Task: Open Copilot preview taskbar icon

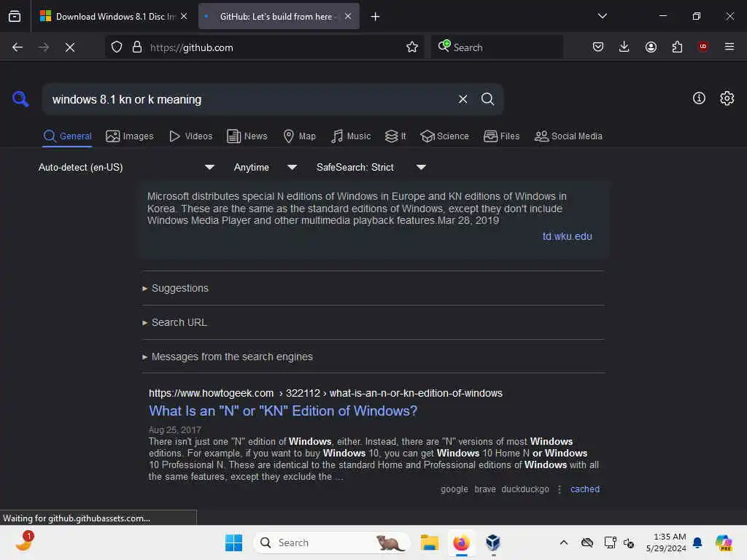Action: [724, 542]
